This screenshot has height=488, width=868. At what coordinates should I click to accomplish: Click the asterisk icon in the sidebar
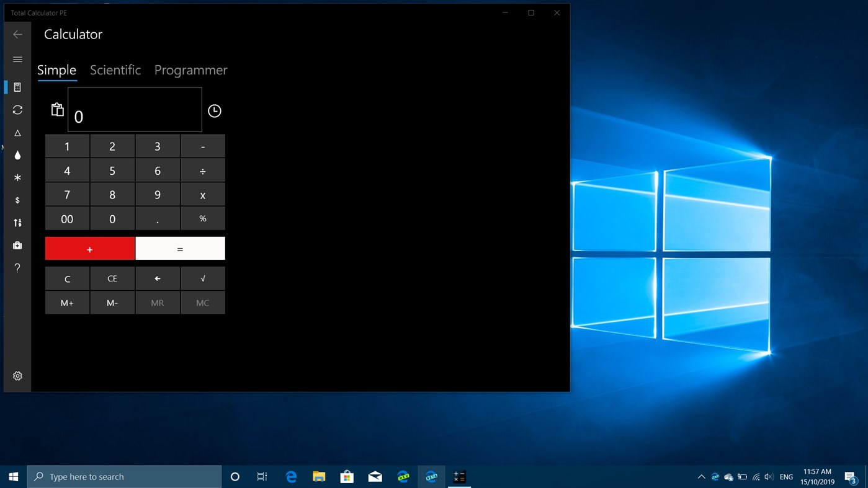(17, 178)
